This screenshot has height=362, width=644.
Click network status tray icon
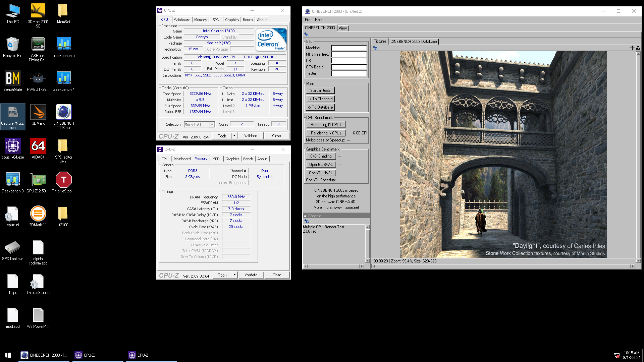pos(616,355)
